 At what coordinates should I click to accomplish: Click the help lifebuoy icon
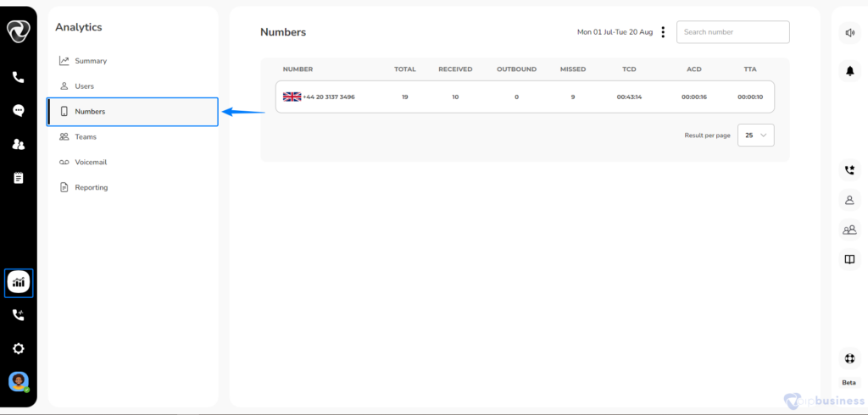click(849, 358)
